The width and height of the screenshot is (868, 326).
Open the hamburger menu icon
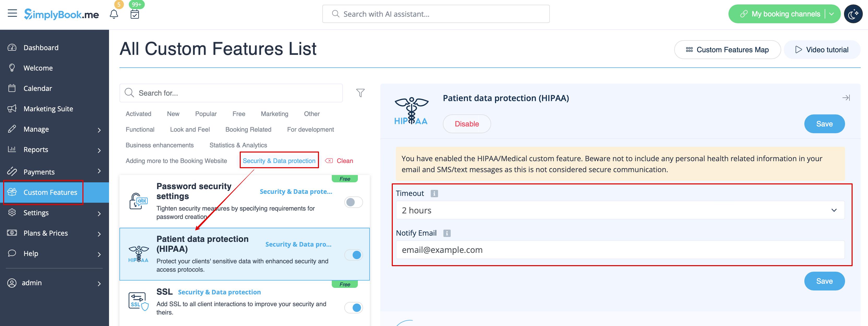(x=12, y=14)
